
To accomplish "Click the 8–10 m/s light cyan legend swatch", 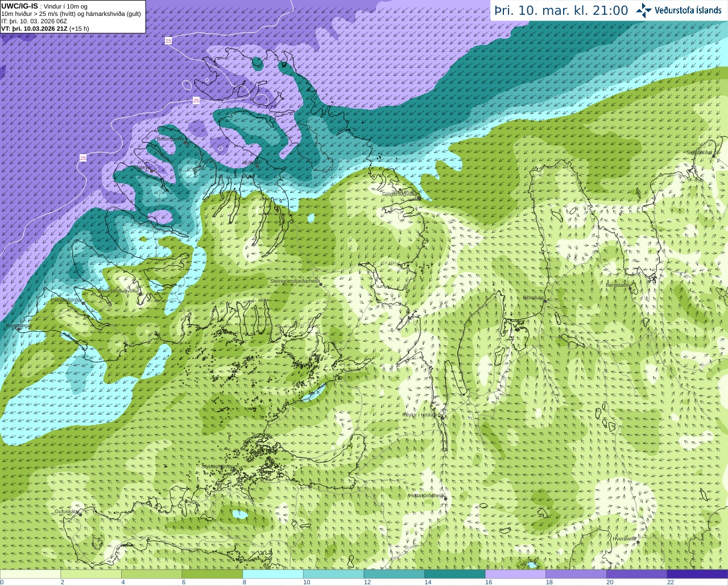I will pyautogui.click(x=273, y=574).
